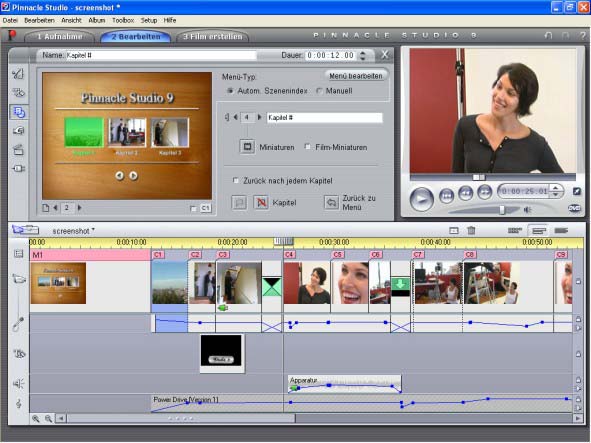Click the set chapter link button
The height and width of the screenshot is (443, 591).
(x=239, y=202)
